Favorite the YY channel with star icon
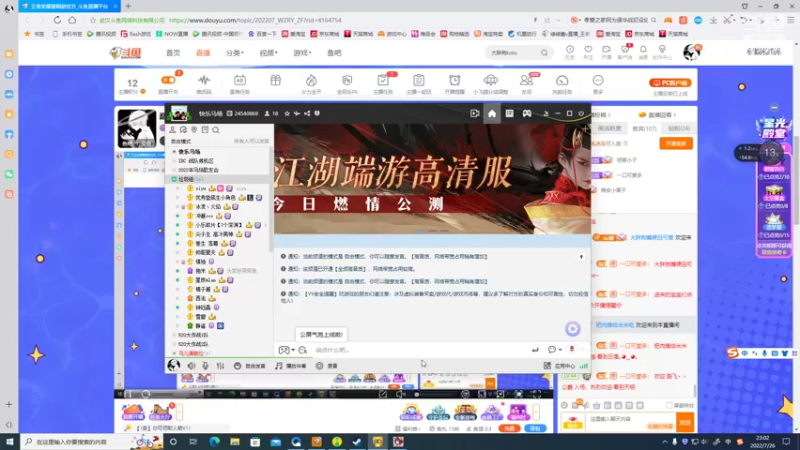Screen dimensions: 800x450 (x=287, y=113)
